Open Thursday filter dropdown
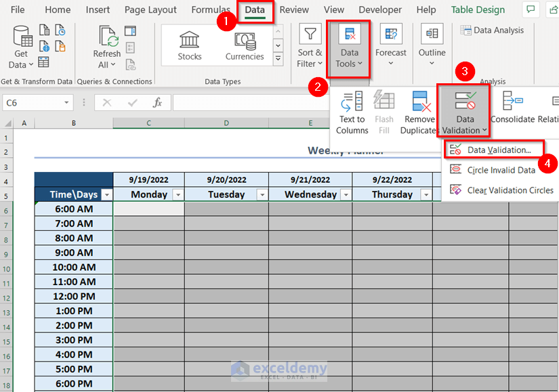The image size is (559, 392). [x=426, y=194]
